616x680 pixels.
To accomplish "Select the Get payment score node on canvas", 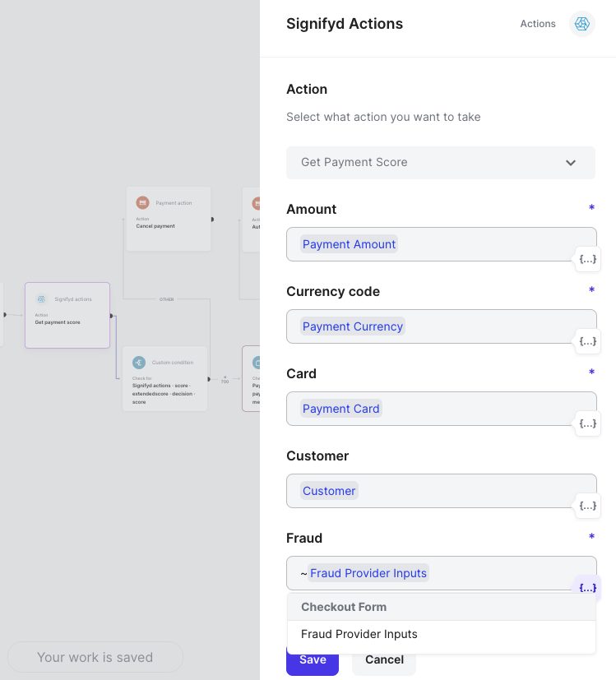I will click(67, 315).
